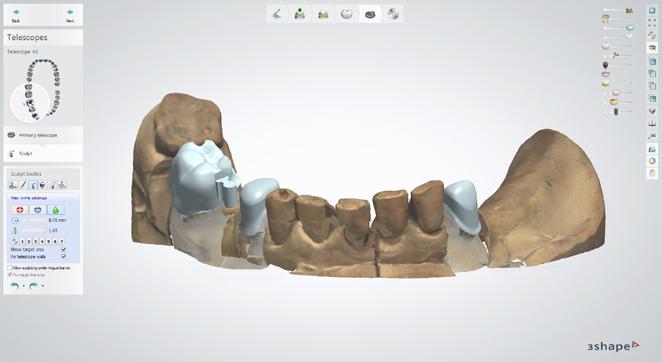Select the last gray sphere step in top toolbar
This screenshot has width=662, height=362.
pos(393,14)
